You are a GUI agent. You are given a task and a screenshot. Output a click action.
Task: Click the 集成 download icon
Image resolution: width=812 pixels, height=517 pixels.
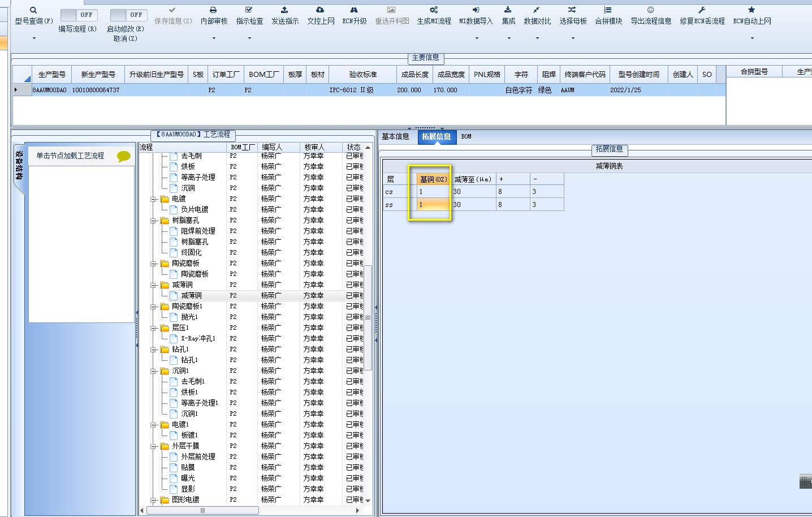coord(508,10)
